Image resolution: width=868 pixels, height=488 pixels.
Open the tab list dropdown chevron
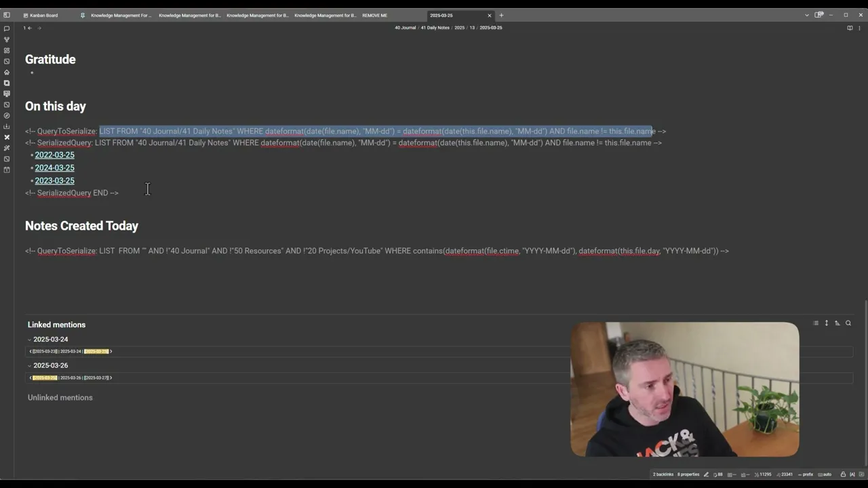807,15
